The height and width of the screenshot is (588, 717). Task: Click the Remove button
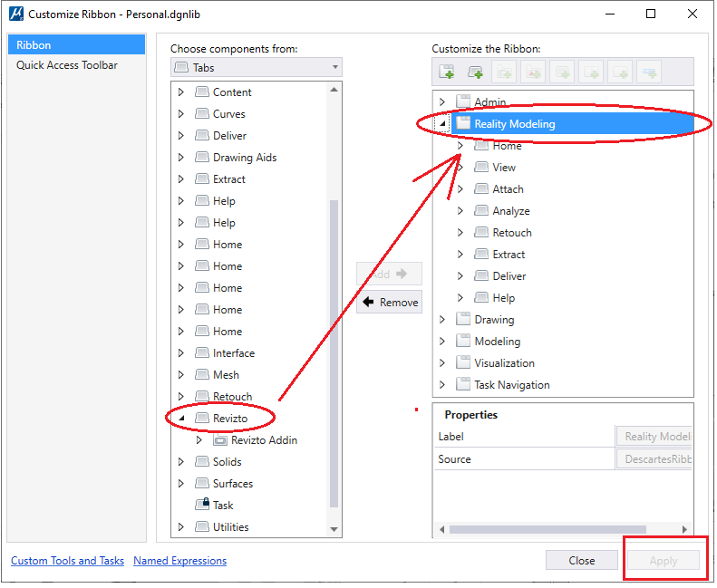(x=390, y=303)
